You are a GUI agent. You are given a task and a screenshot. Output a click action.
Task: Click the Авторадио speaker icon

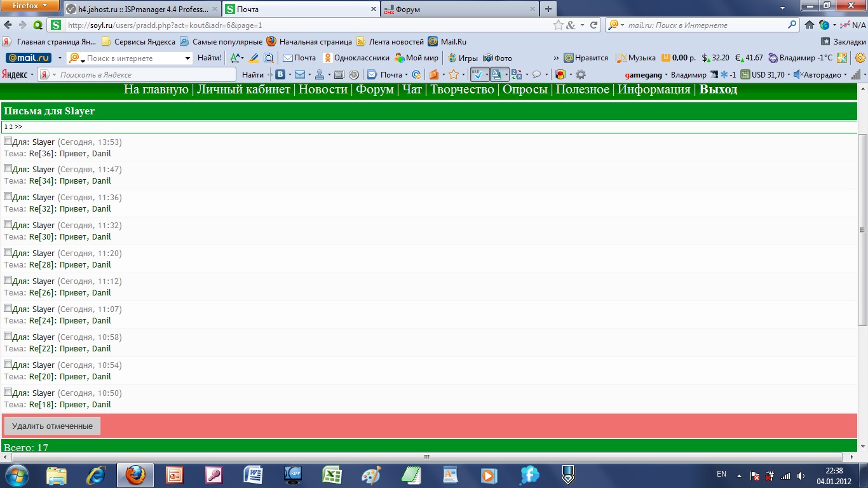click(797, 74)
